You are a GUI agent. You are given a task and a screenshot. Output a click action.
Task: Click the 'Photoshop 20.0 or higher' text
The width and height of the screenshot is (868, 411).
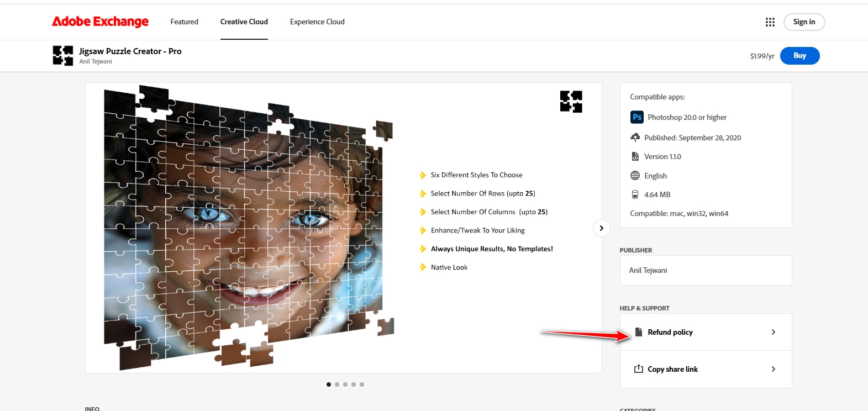[687, 117]
